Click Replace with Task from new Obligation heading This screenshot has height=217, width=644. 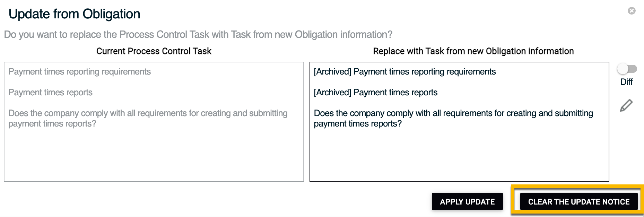[x=473, y=51]
